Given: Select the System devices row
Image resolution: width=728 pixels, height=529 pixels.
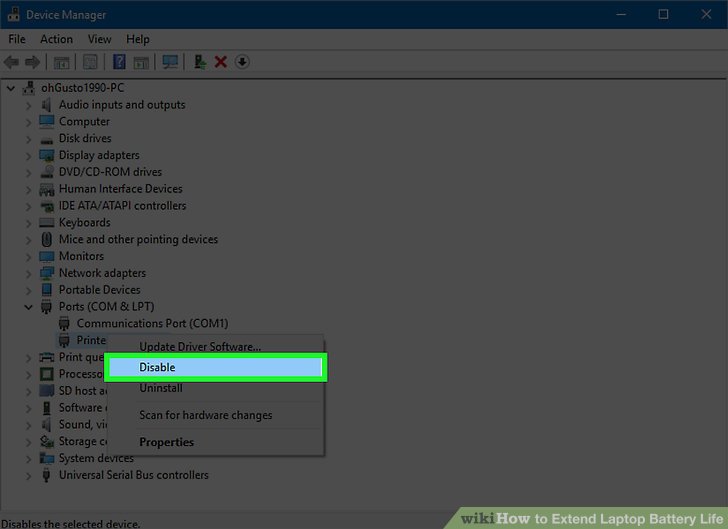Looking at the screenshot, I should 96,458.
